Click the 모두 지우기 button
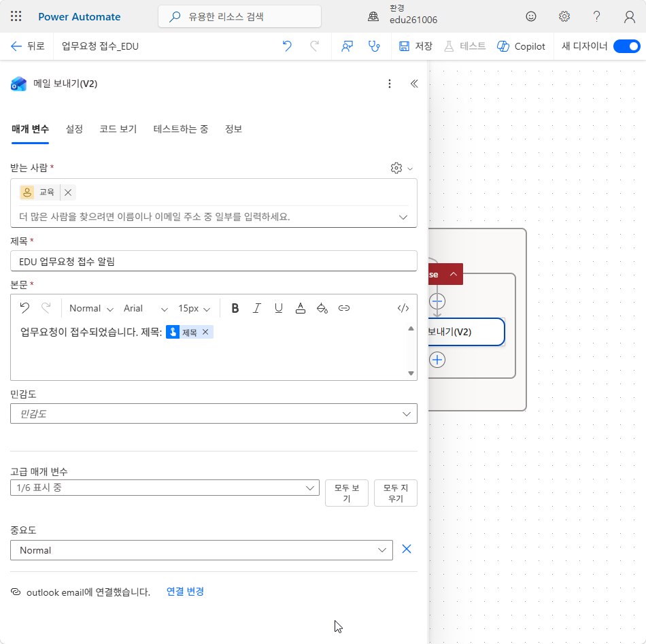Screen dimensions: 646x644 pos(396,493)
